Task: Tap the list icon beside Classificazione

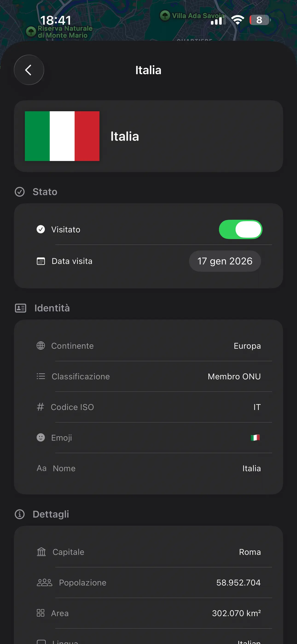Action: coord(41,376)
